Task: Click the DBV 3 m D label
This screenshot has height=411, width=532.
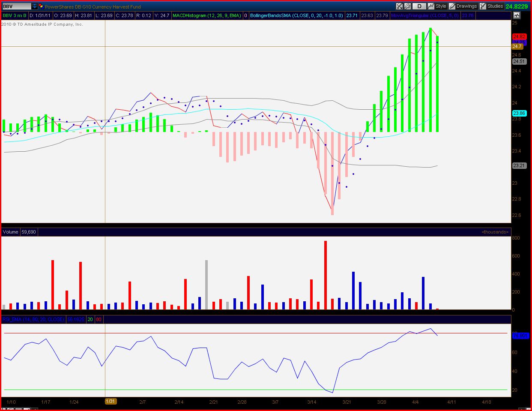Action: [x=15, y=15]
